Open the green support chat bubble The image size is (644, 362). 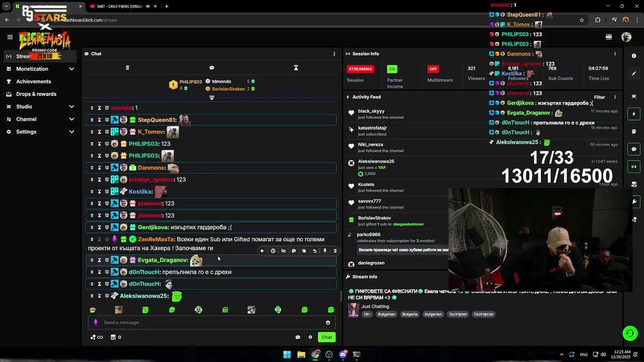630,333
